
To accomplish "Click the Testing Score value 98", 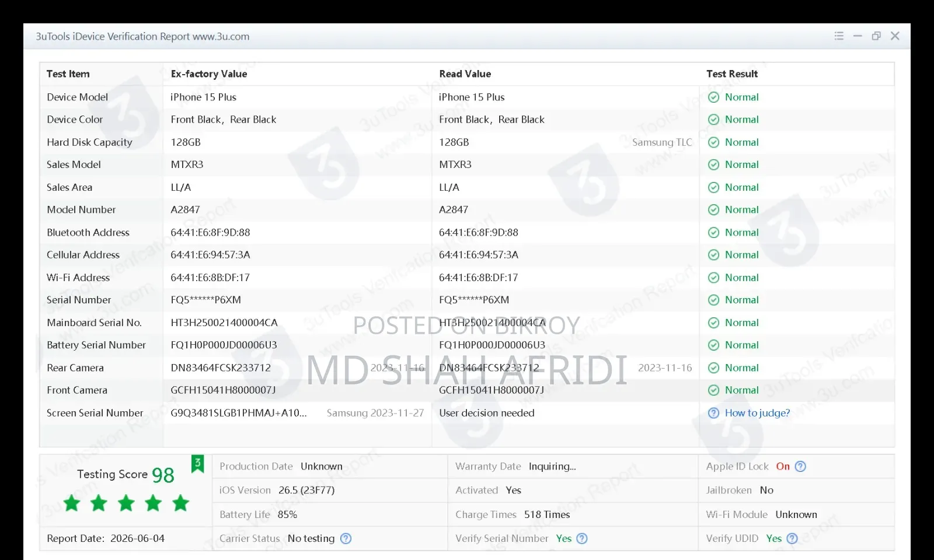I will tap(163, 475).
